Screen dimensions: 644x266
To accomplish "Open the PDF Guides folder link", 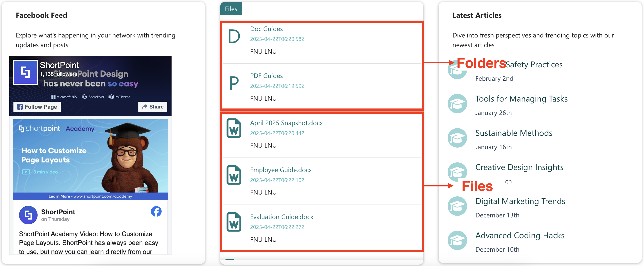I will 266,76.
